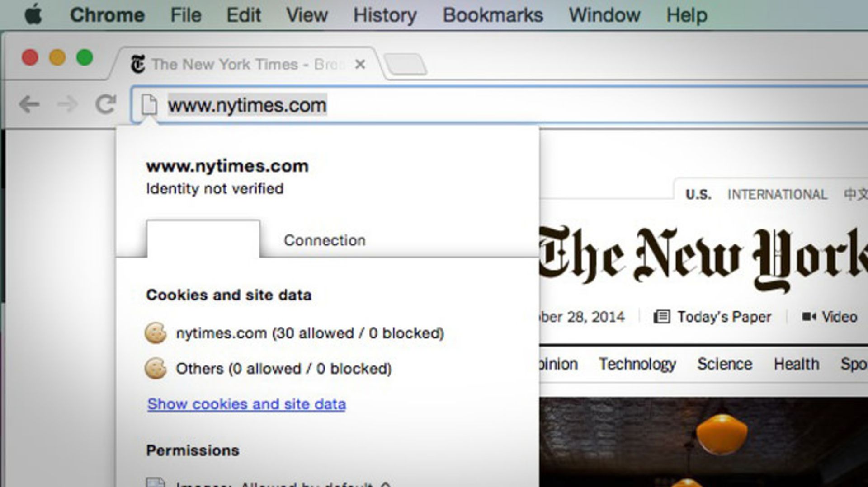
Task: Open the File menu
Action: tap(185, 15)
